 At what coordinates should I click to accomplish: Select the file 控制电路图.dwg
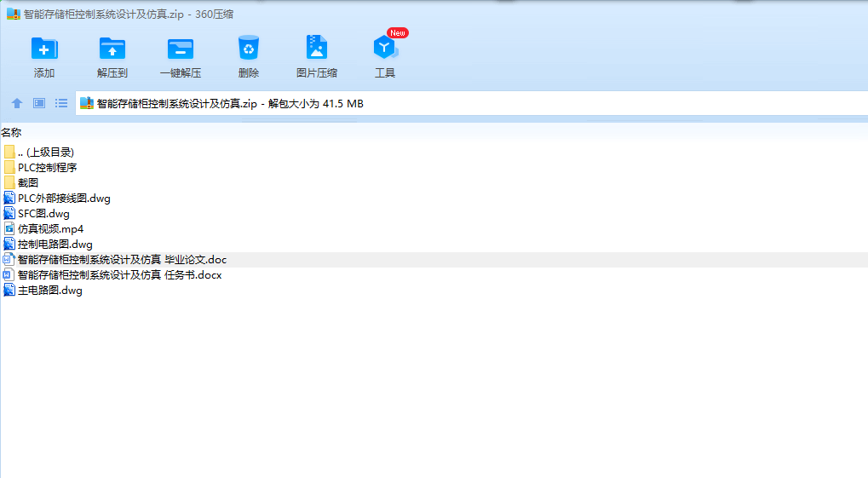click(55, 245)
